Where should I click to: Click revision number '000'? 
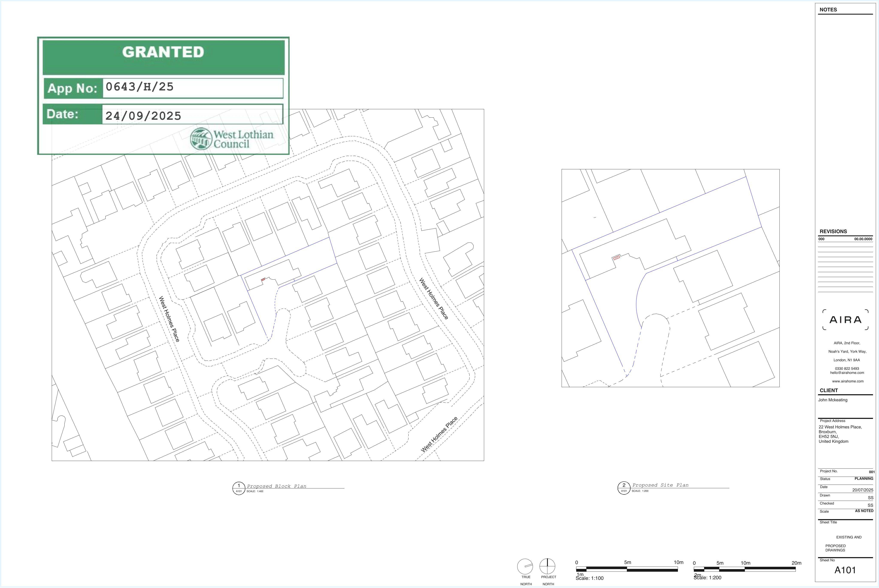pyautogui.click(x=821, y=239)
